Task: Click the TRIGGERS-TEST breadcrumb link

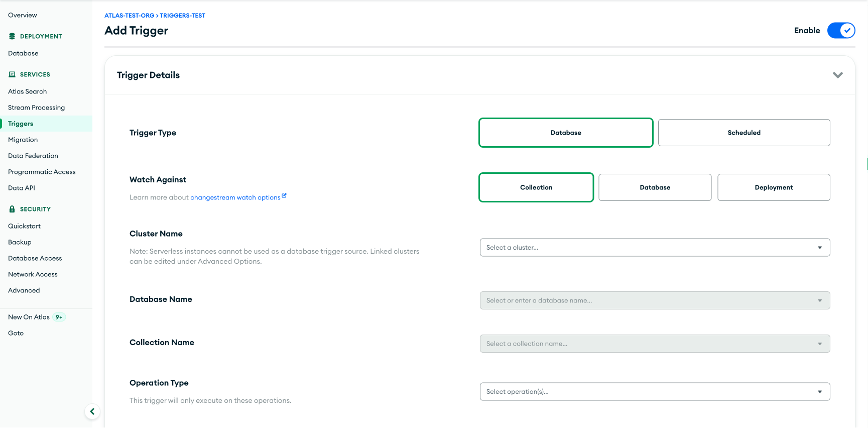Action: click(182, 16)
